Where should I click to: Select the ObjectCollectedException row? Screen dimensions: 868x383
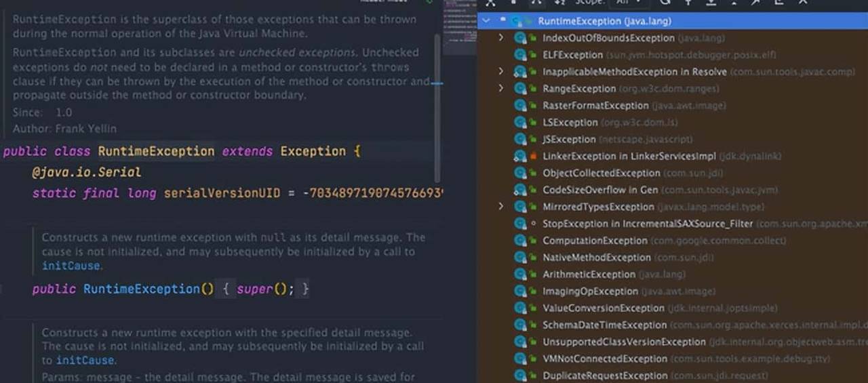(672, 173)
